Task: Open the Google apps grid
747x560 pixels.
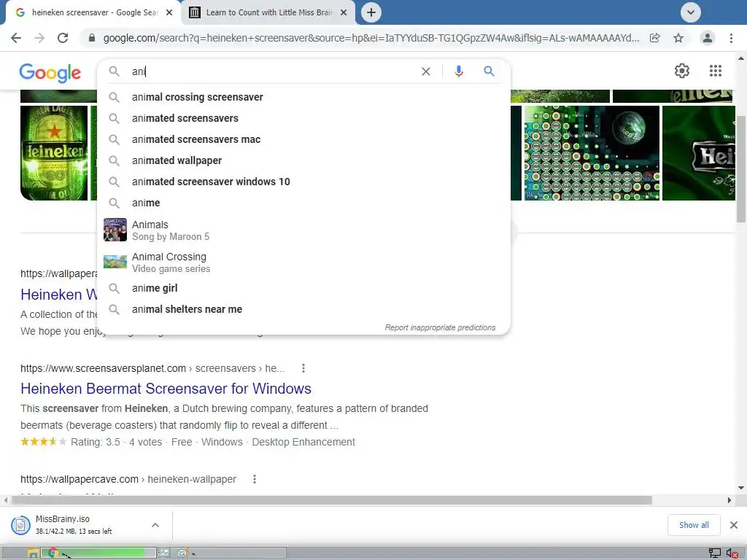Action: click(x=715, y=71)
